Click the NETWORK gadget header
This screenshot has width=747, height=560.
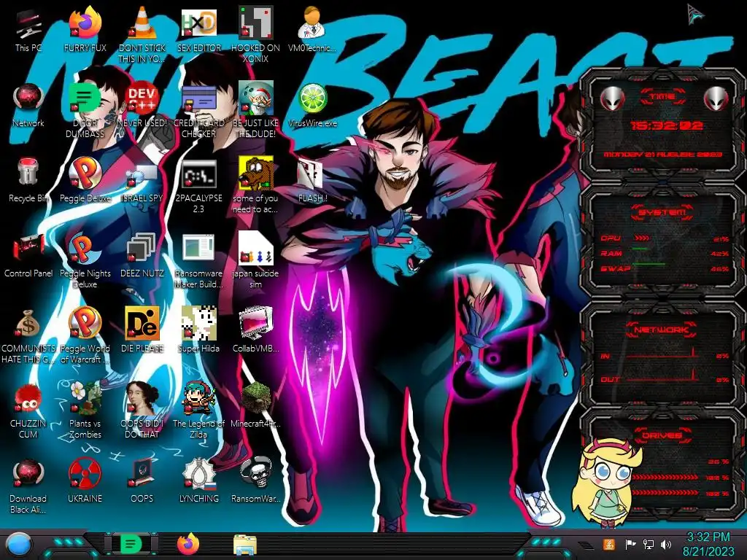coord(661,330)
